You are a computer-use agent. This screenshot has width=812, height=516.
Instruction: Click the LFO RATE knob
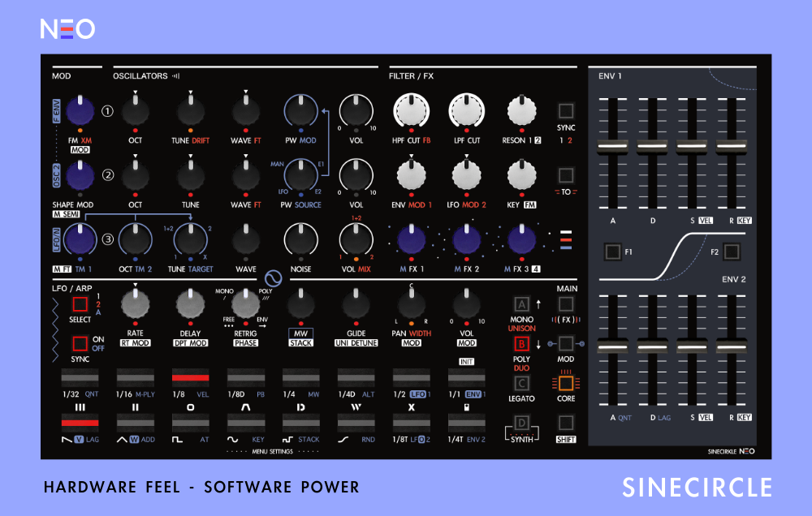point(135,303)
